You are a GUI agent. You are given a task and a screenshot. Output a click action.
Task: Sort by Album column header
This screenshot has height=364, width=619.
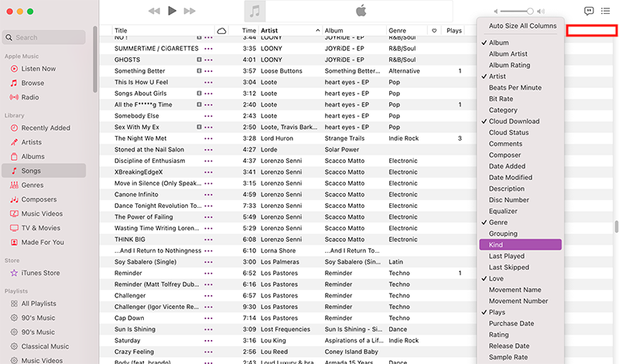[x=354, y=30]
